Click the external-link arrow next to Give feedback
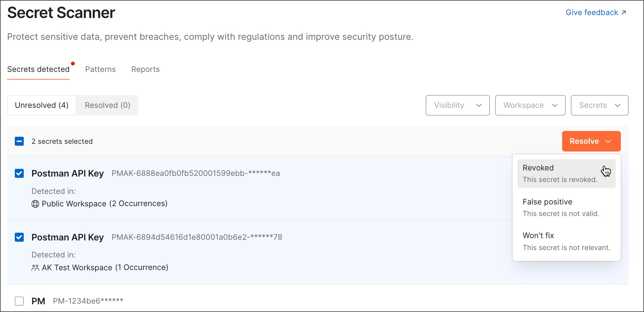 tap(623, 12)
